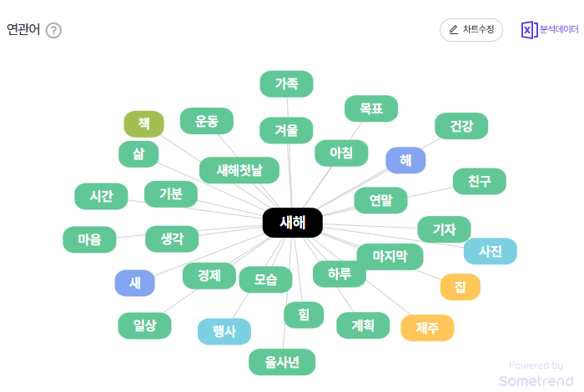This screenshot has width=584, height=392.
Task: Click the 가족 keyword node
Action: click(286, 83)
